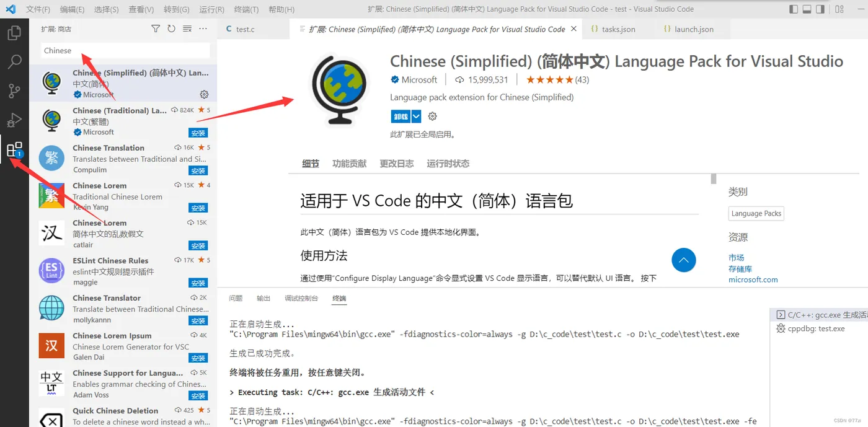Open the 帮助(H) menu
This screenshot has height=427, width=868.
point(281,9)
